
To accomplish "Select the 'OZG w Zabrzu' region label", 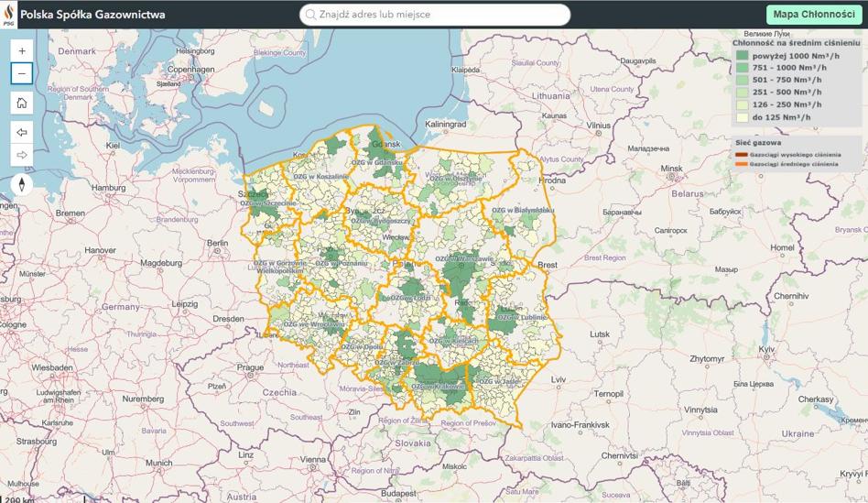I will (x=396, y=362).
